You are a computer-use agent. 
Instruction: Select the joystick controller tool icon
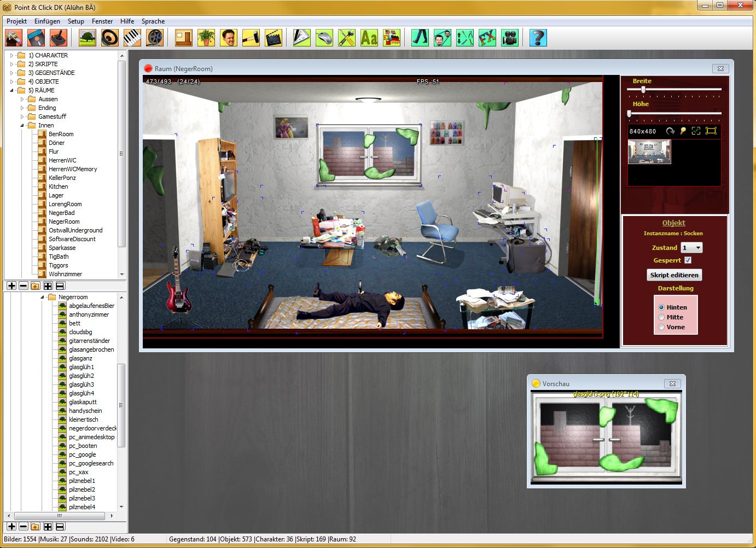(59, 38)
